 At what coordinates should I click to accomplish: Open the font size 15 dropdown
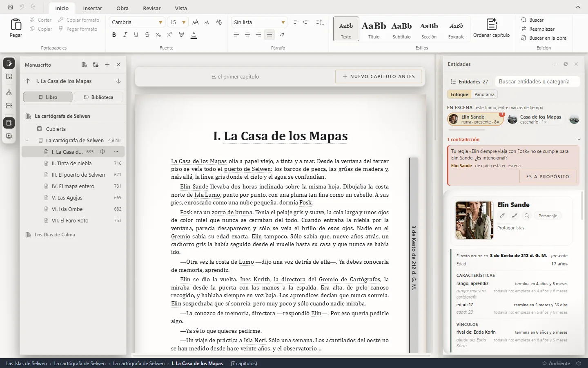point(178,22)
